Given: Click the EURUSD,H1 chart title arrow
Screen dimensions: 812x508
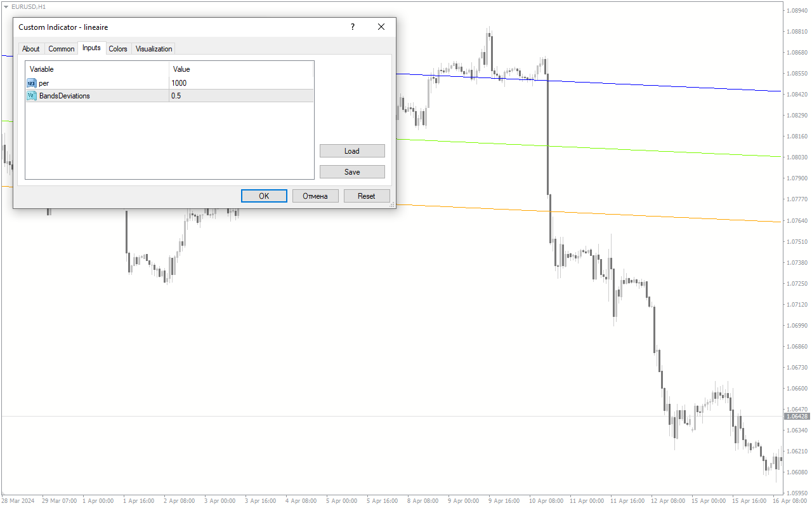Looking at the screenshot, I should click(x=6, y=6).
